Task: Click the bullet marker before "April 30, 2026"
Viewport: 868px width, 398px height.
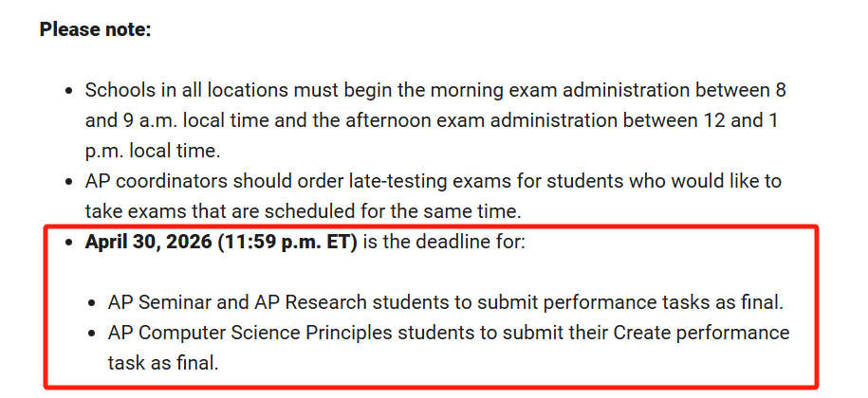Action: coord(68,242)
